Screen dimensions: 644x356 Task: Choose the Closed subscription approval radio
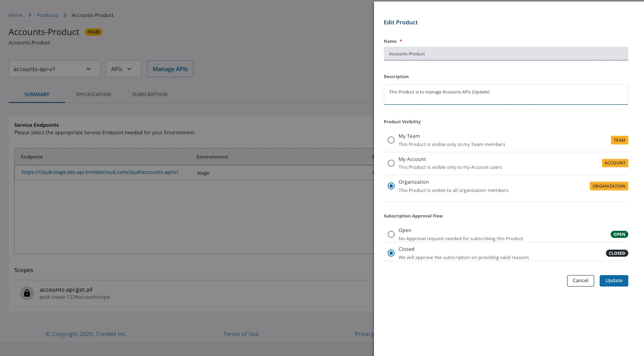pos(391,253)
